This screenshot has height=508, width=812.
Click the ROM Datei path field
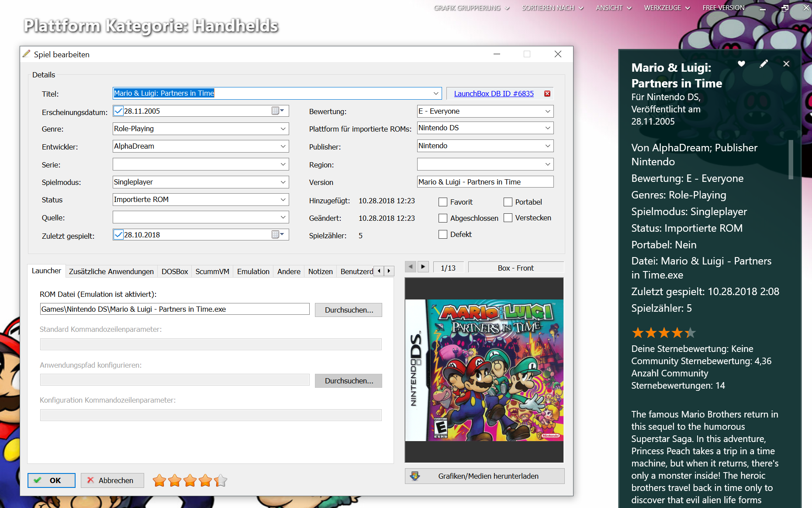(x=175, y=309)
